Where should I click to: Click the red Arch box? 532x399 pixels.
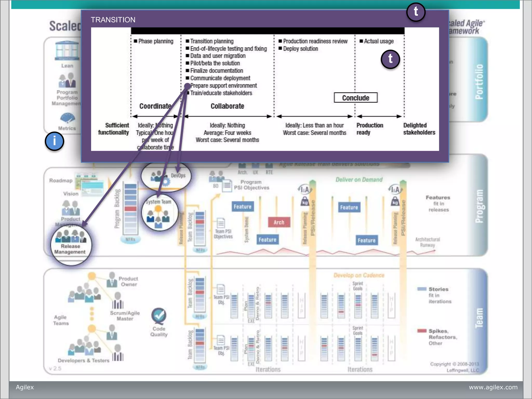click(x=279, y=222)
